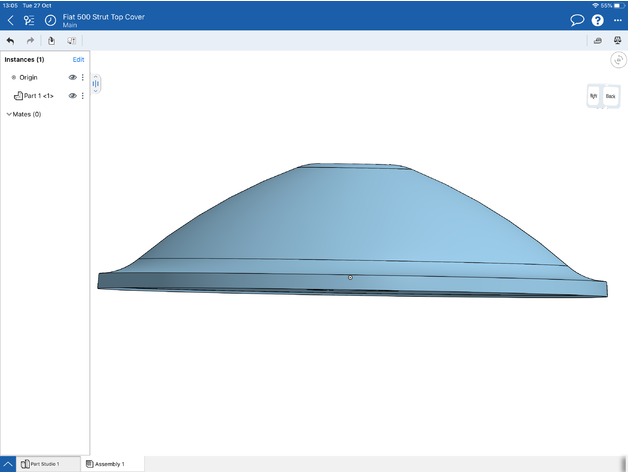
Task: Open the versions and branches graph
Action: (x=29, y=20)
